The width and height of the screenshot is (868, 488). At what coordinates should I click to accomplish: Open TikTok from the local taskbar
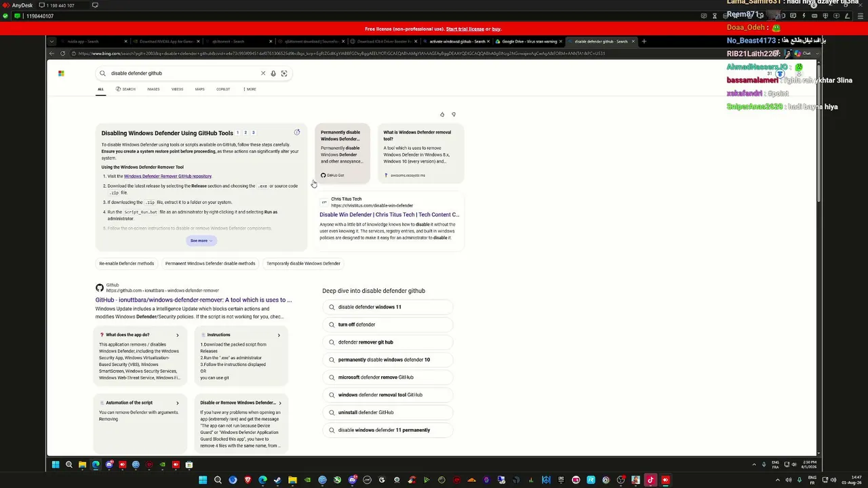pos(650,481)
